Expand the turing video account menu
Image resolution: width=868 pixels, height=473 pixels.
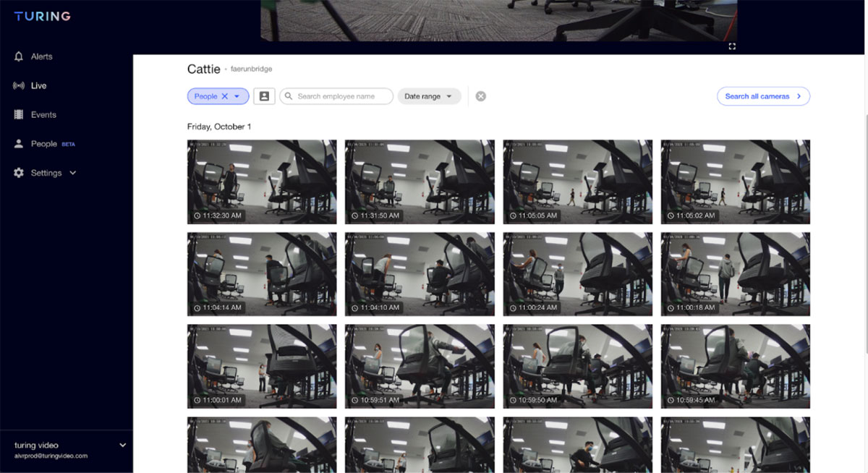[122, 446]
